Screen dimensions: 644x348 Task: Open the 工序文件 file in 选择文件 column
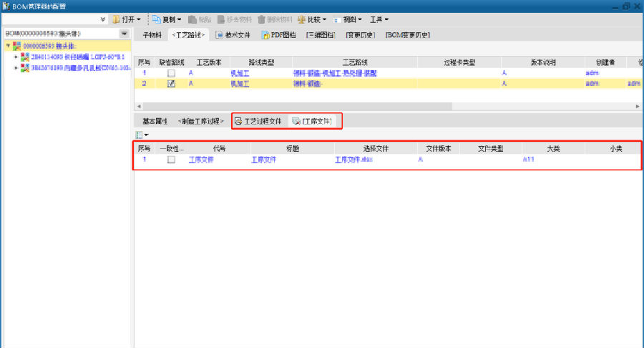click(353, 160)
